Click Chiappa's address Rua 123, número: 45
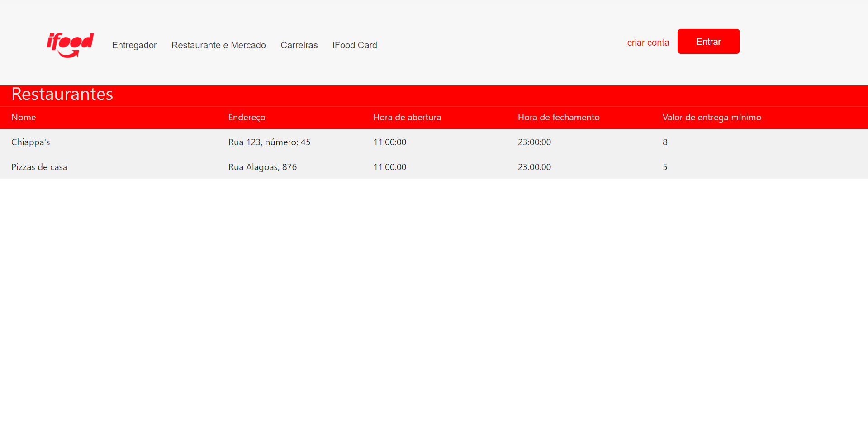868x426 pixels. tap(269, 142)
